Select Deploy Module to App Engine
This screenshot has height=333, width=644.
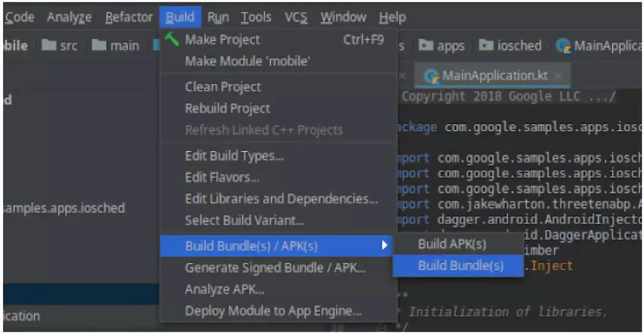[278, 311]
